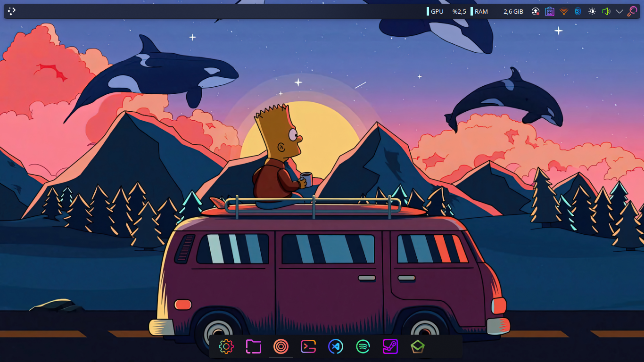Image resolution: width=644 pixels, height=362 pixels.
Task: Open the search magnifier in the top panel
Action: coord(632,11)
